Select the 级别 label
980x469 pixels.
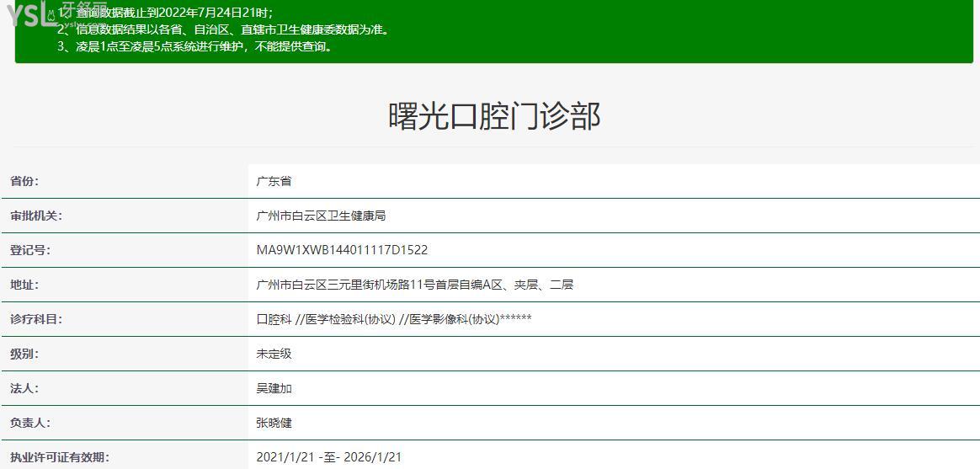[24, 354]
